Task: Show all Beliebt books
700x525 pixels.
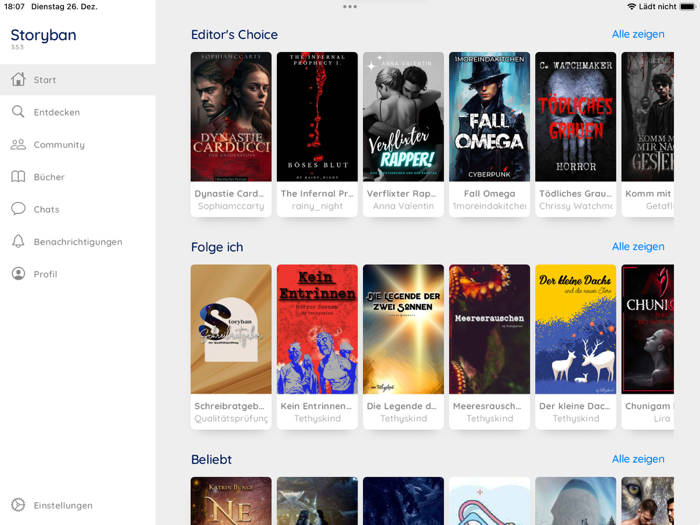Action: pyautogui.click(x=638, y=459)
